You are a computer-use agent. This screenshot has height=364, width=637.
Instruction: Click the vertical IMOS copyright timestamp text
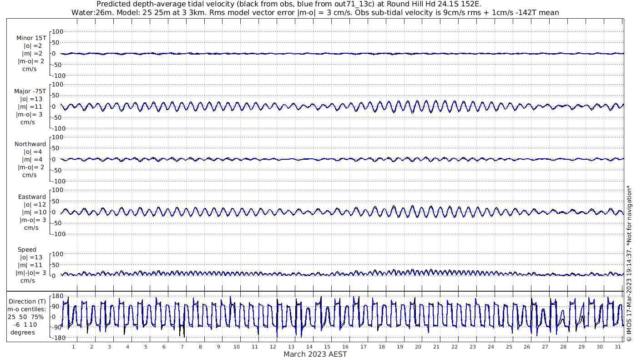(x=629, y=263)
